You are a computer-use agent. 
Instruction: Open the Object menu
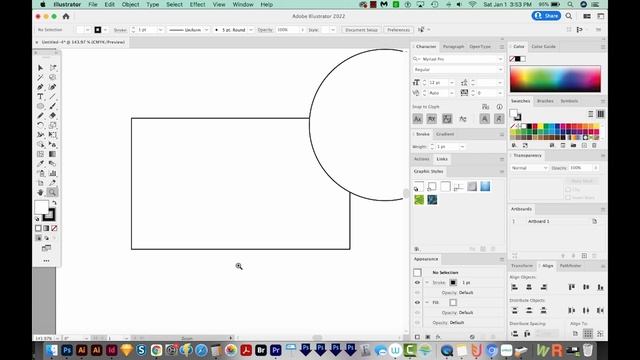click(x=131, y=4)
